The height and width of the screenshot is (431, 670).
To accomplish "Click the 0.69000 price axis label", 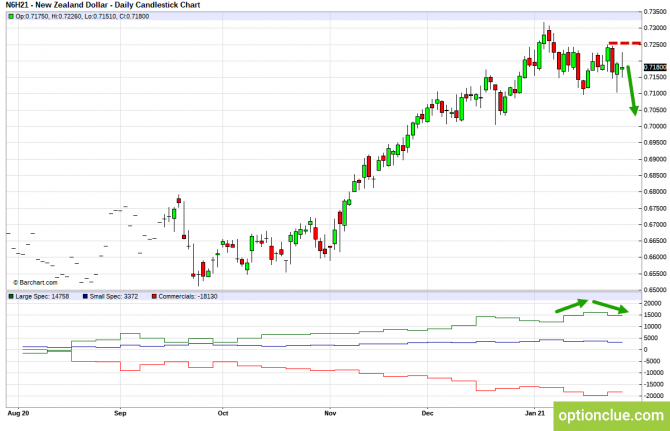I will pyautogui.click(x=655, y=159).
